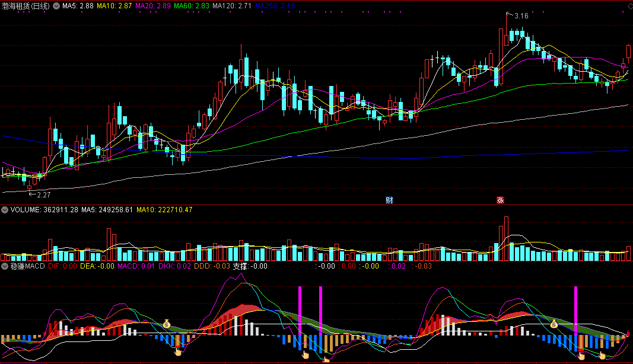Image resolution: width=633 pixels, height=364 pixels.
Task: Click the tallest red volume bar near 3.16 peak
Action: pyautogui.click(x=506, y=239)
